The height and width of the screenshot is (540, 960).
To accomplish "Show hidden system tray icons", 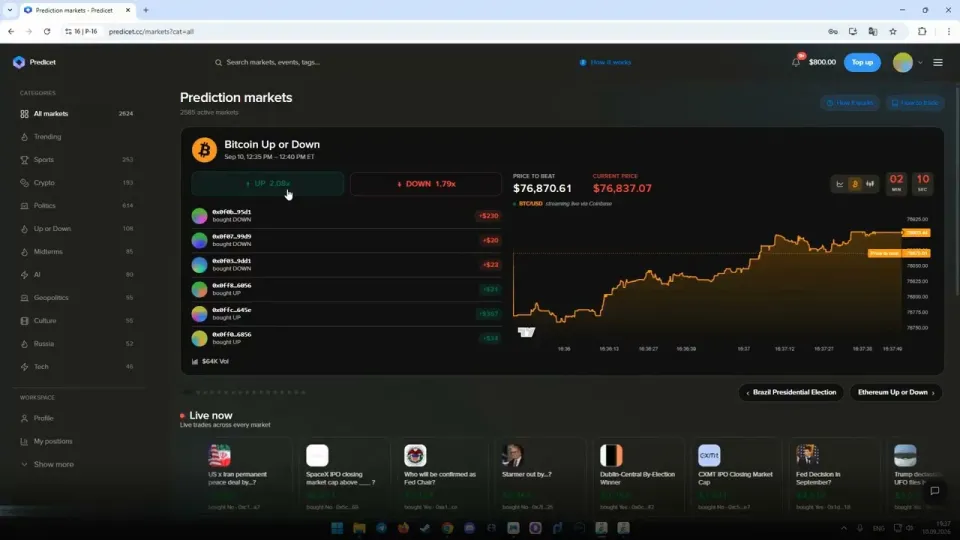I will click(x=844, y=528).
